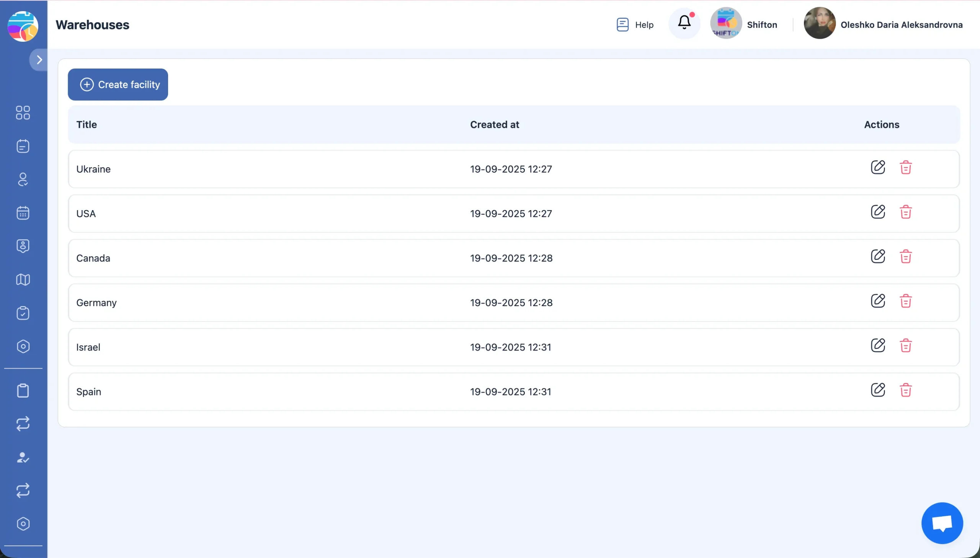Viewport: 980px width, 558px height.
Task: Edit the Israel facility
Action: (x=878, y=345)
